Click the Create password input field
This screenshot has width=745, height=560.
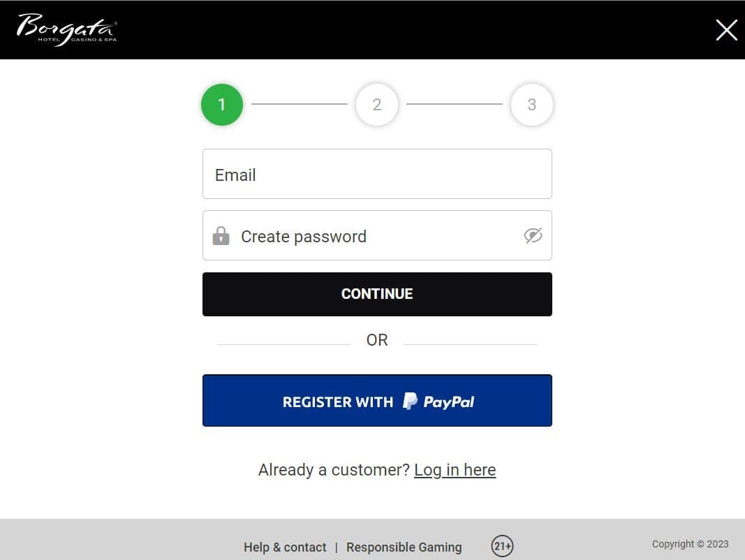tap(349, 235)
